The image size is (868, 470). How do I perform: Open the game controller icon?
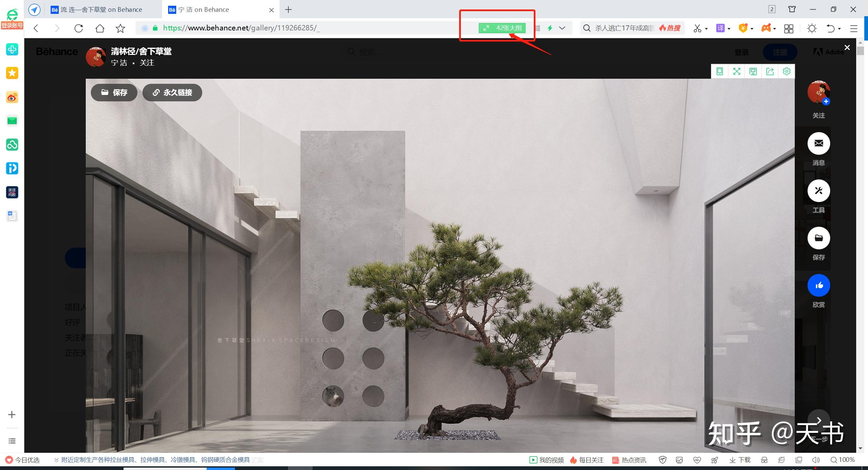point(766,28)
